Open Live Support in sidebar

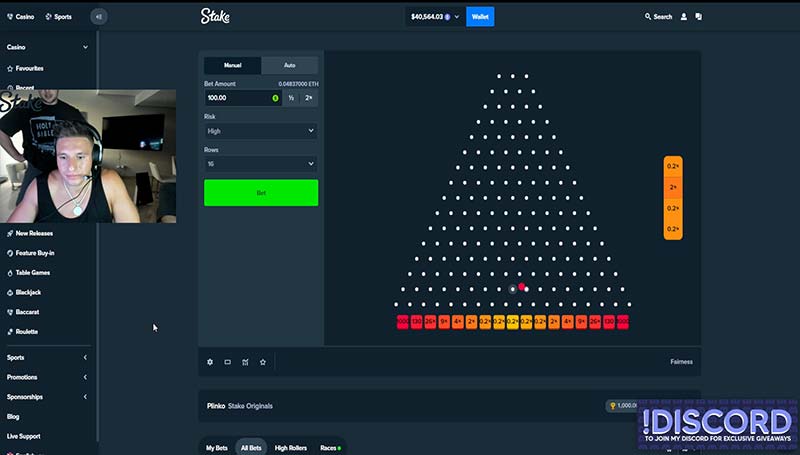tap(23, 436)
